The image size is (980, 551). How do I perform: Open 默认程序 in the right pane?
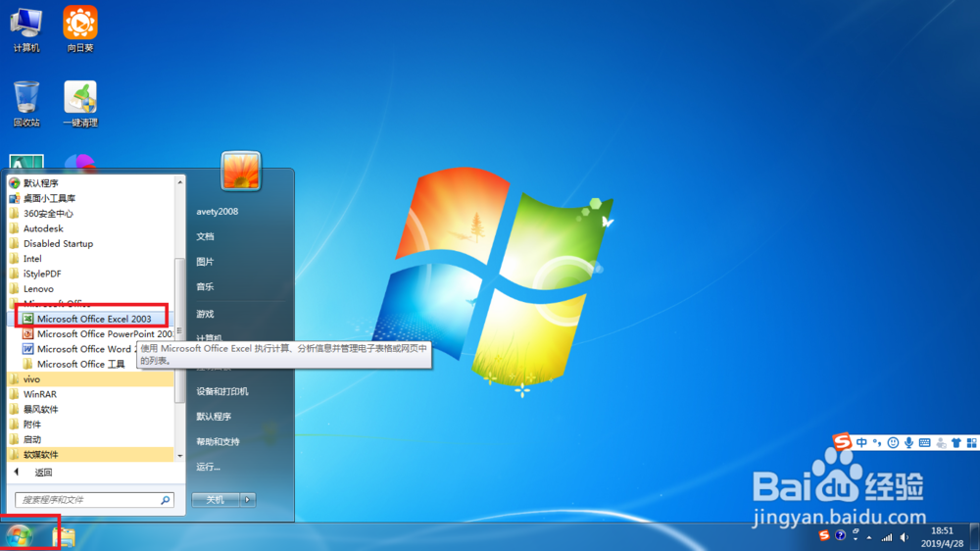[214, 417]
